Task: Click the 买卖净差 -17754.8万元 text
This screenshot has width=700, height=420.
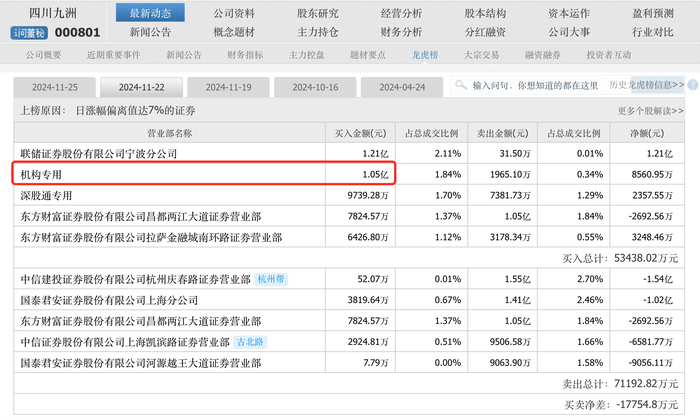Action: click(621, 405)
